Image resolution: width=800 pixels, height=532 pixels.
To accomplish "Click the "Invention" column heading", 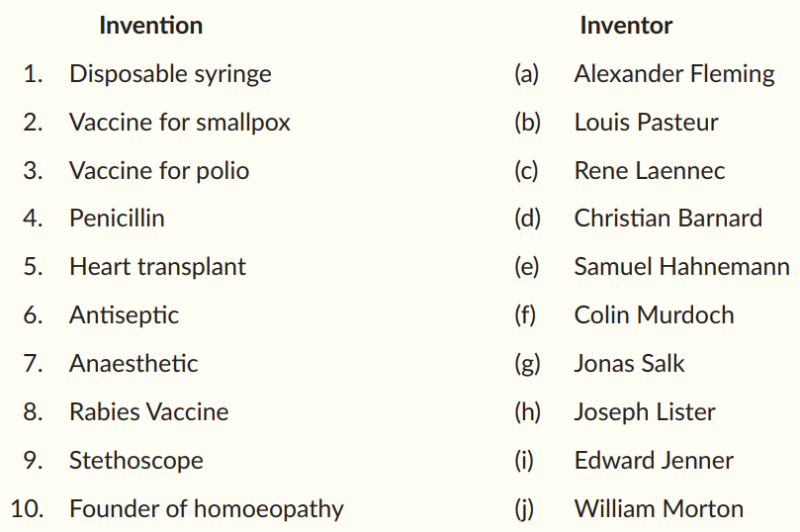I will pyautogui.click(x=150, y=26).
